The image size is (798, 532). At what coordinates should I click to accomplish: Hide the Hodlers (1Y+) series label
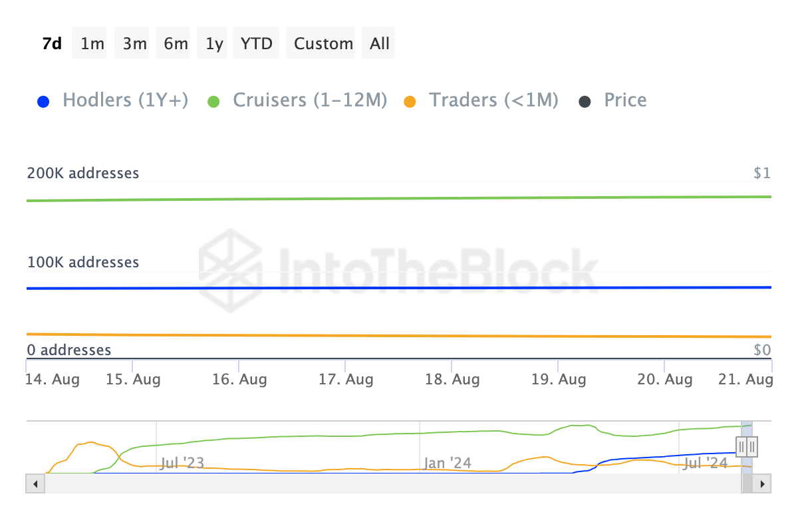tap(125, 100)
